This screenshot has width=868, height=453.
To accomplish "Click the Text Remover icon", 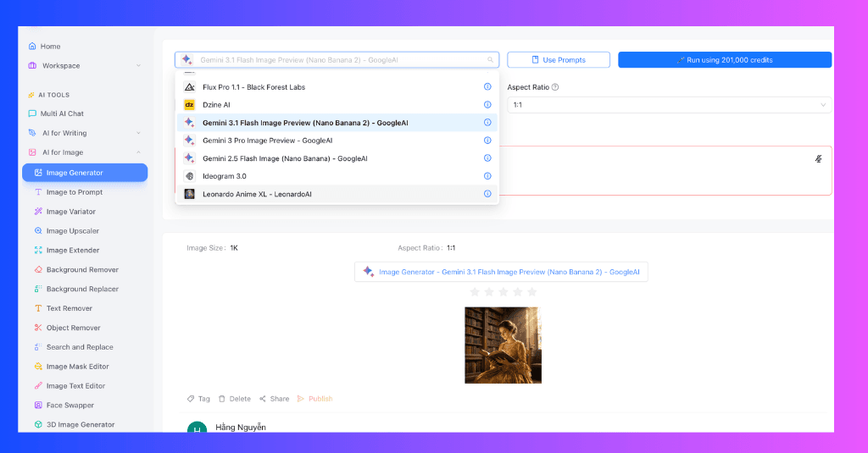I will [38, 308].
